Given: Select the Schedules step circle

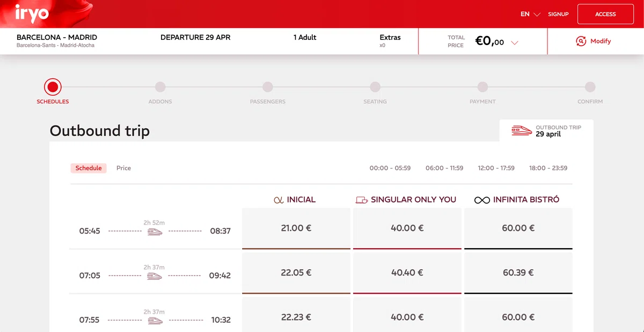Looking at the screenshot, I should pos(53,86).
